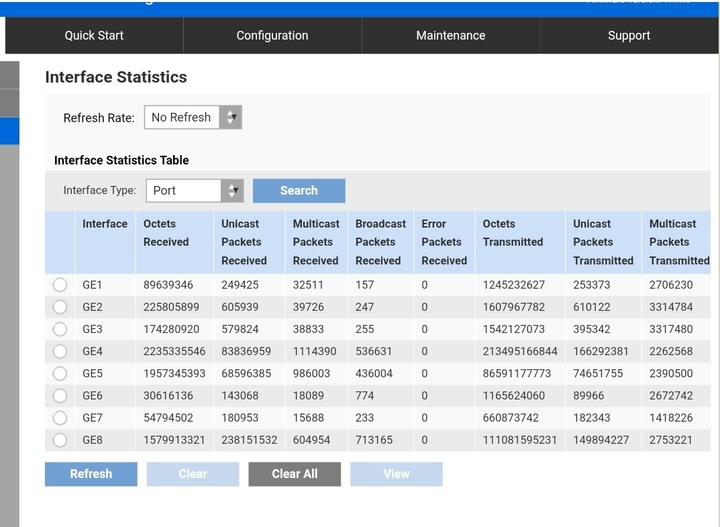Click the Interface Statistics page heading
This screenshot has height=527, width=720.
point(116,77)
